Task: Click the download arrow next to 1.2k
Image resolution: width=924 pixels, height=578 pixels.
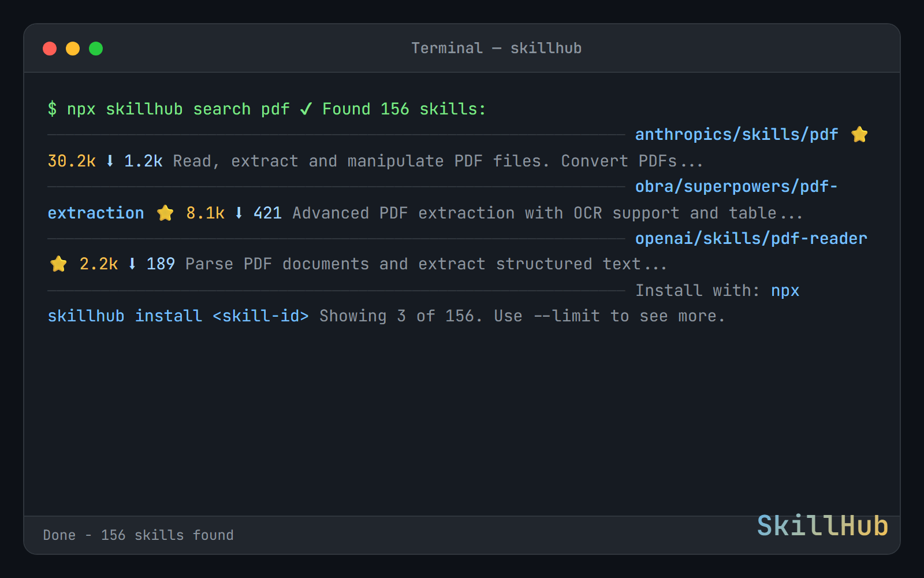Action: click(109, 161)
